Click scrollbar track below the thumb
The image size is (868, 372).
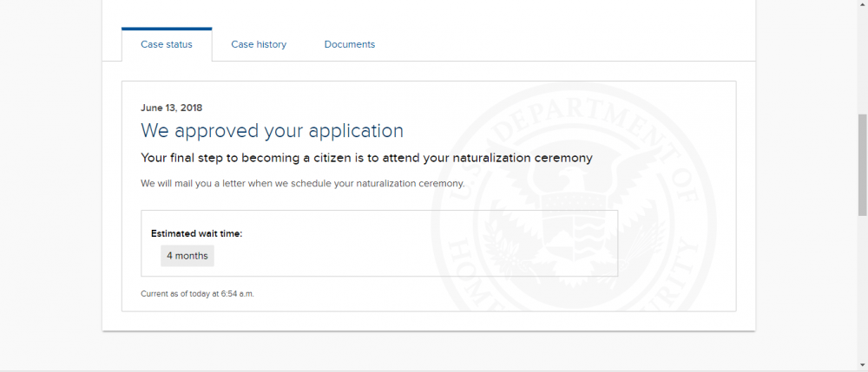tap(861, 286)
